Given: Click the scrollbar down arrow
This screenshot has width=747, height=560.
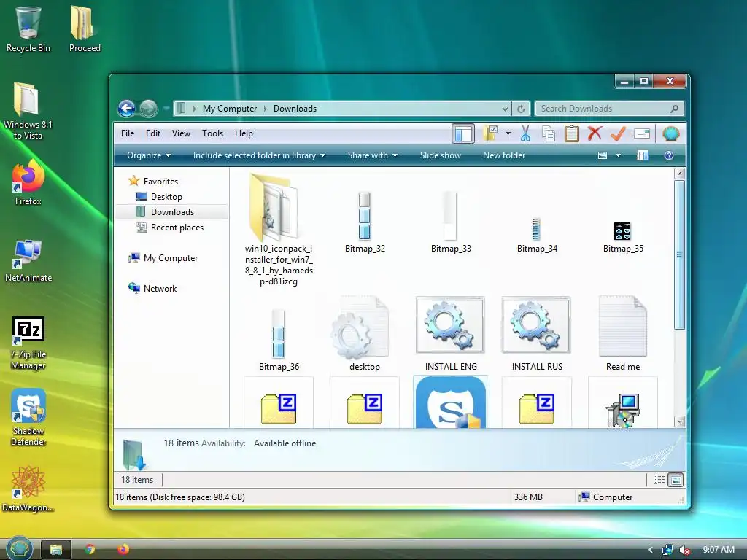Looking at the screenshot, I should [x=680, y=421].
